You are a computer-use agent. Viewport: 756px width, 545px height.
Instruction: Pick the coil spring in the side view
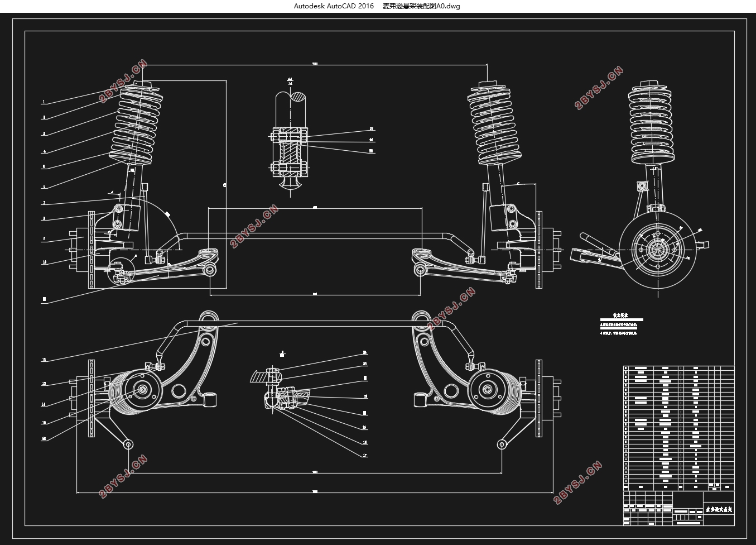652,123
